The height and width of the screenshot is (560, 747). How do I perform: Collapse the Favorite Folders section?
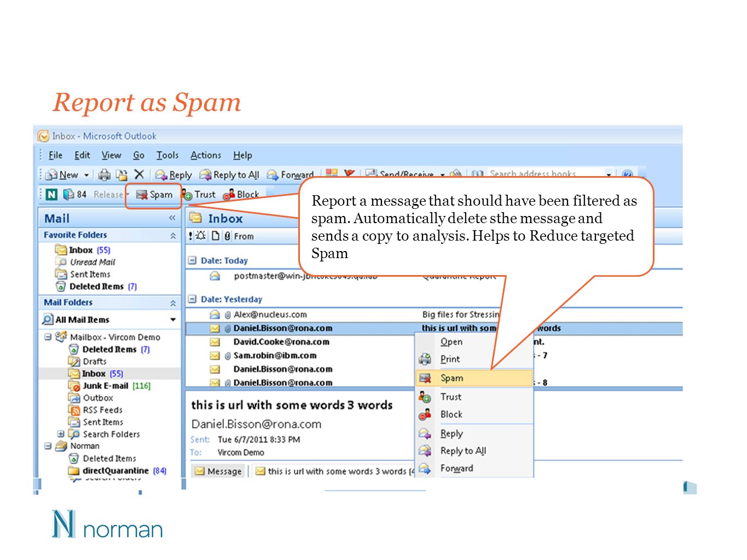point(173,236)
